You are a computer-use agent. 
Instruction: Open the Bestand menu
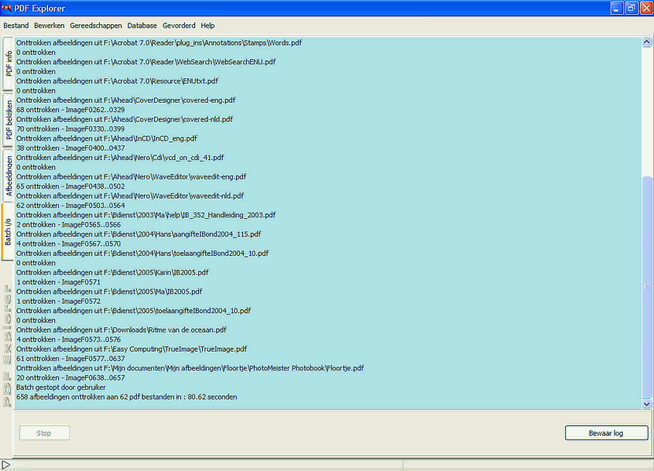click(16, 24)
